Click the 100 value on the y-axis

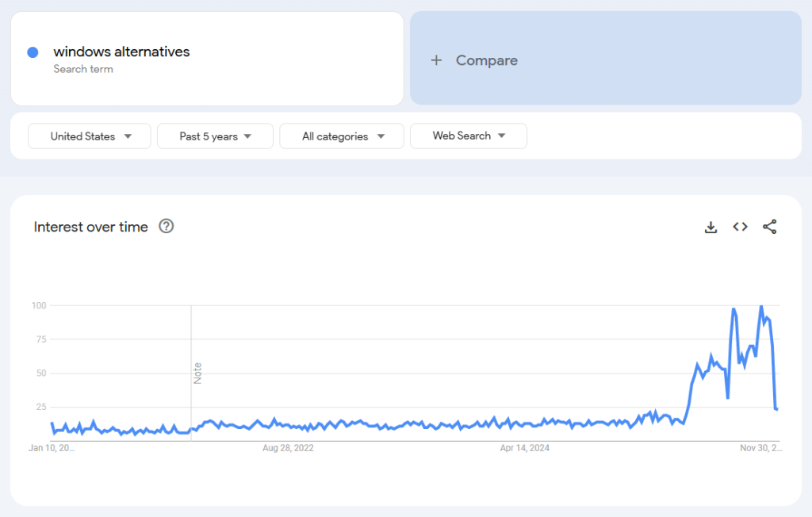39,305
